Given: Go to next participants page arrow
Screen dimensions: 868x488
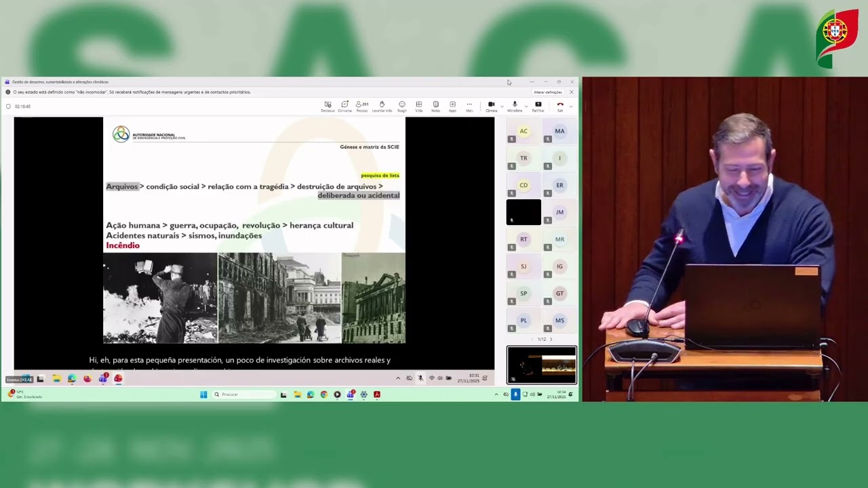Looking at the screenshot, I should click(x=551, y=339).
